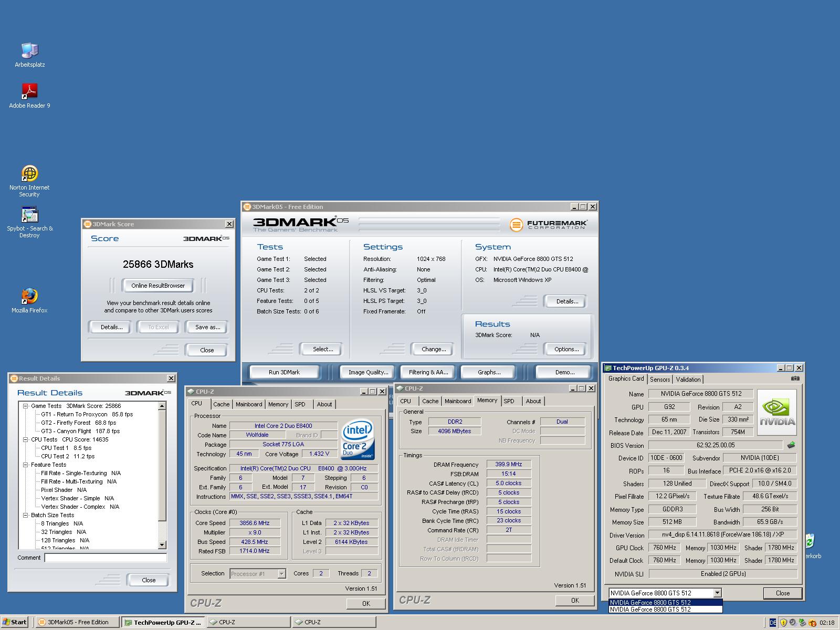The width and height of the screenshot is (840, 630).
Task: Click Details button under System
Action: 566,301
